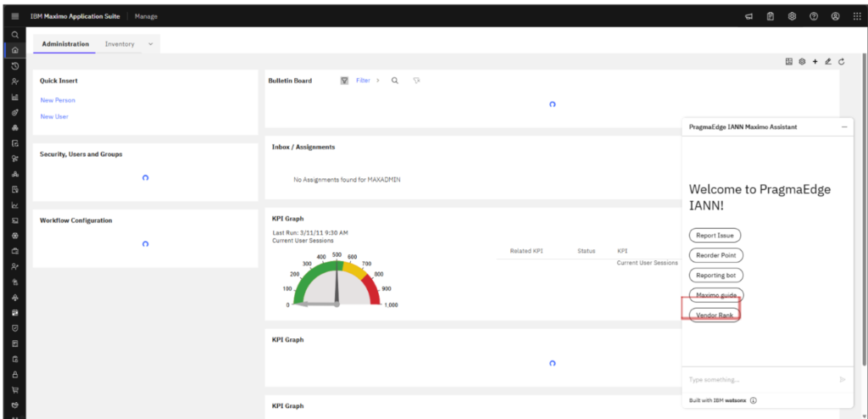Expand the chevron next to Filter

click(x=378, y=81)
